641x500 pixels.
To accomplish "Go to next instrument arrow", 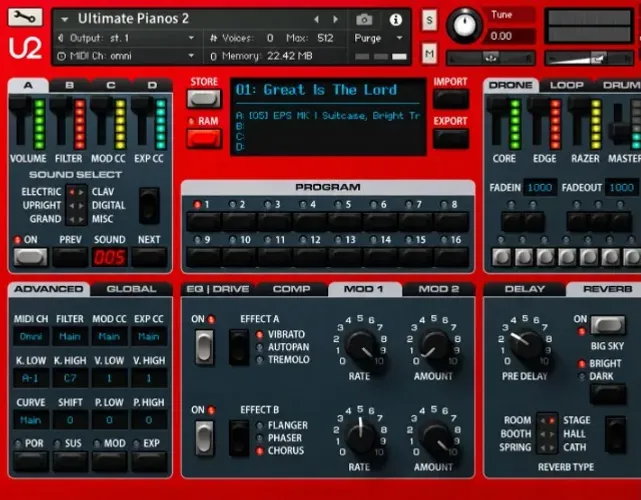I will pos(335,19).
